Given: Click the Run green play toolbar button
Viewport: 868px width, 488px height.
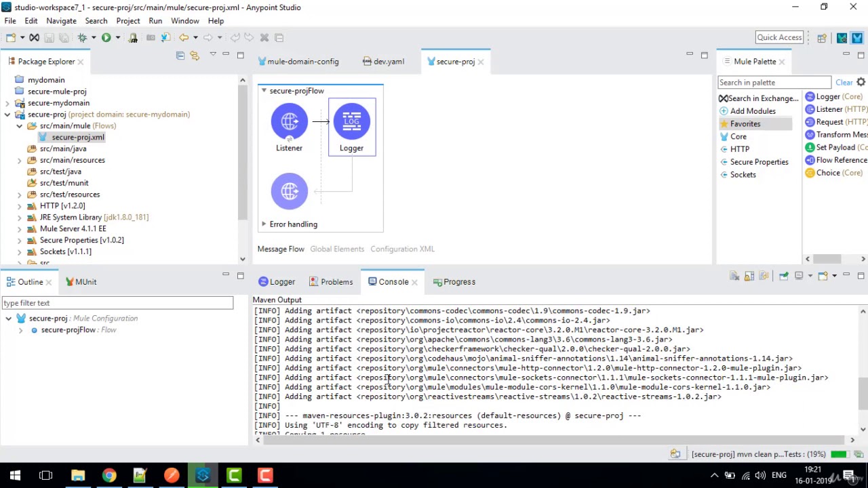Looking at the screenshot, I should coord(106,38).
